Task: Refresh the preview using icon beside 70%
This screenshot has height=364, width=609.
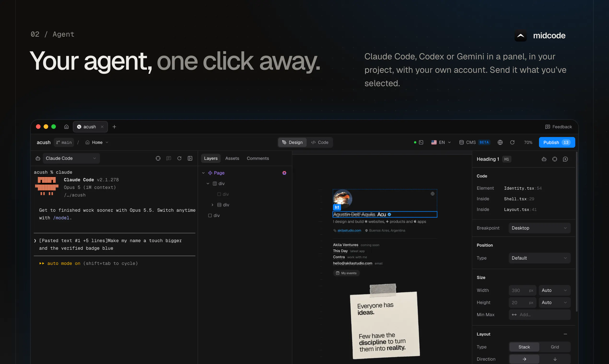Action: point(512,142)
